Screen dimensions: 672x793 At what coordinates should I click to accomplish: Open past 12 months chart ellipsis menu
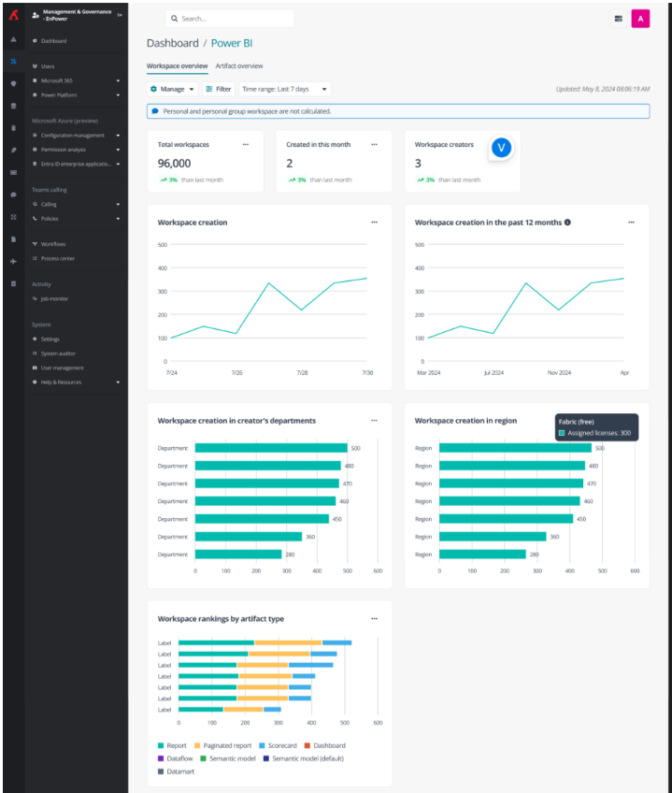tap(631, 222)
